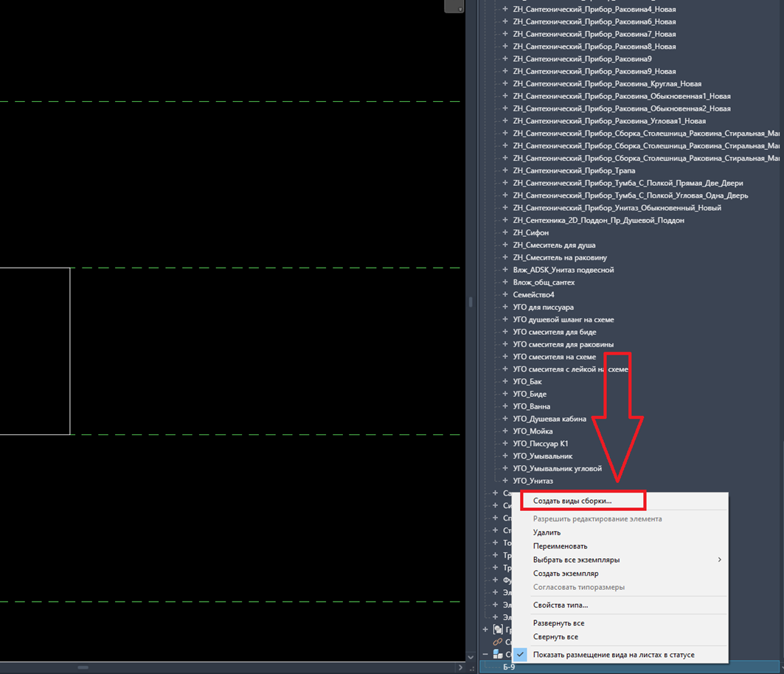Image resolution: width=784 pixels, height=674 pixels.
Task: Select 'УГО душевой шланг на схеме' row
Action: 563,319
